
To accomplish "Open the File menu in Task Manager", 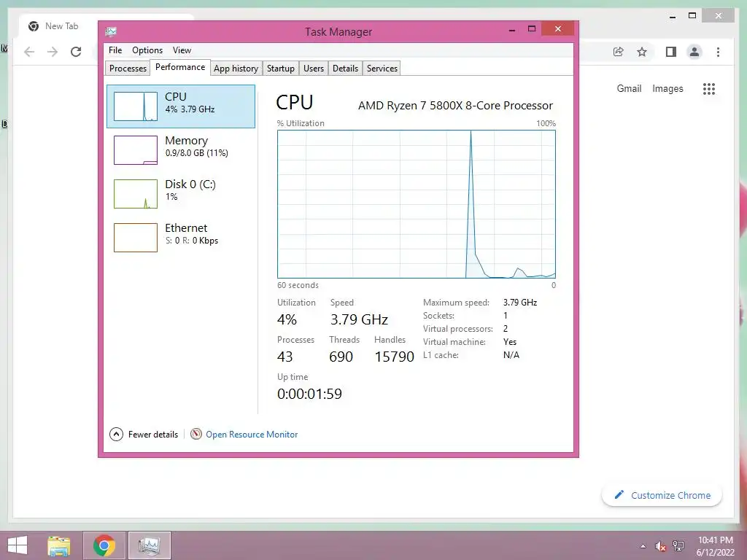I will [115, 50].
